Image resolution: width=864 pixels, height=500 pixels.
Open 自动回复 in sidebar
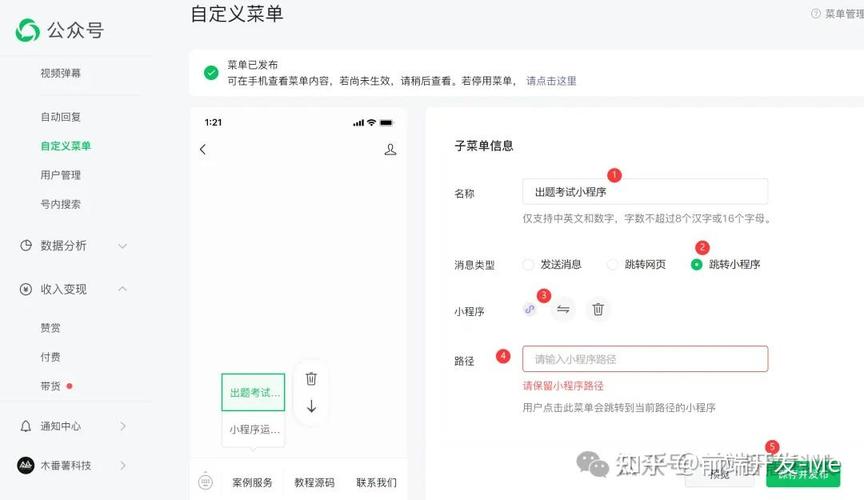pos(61,117)
